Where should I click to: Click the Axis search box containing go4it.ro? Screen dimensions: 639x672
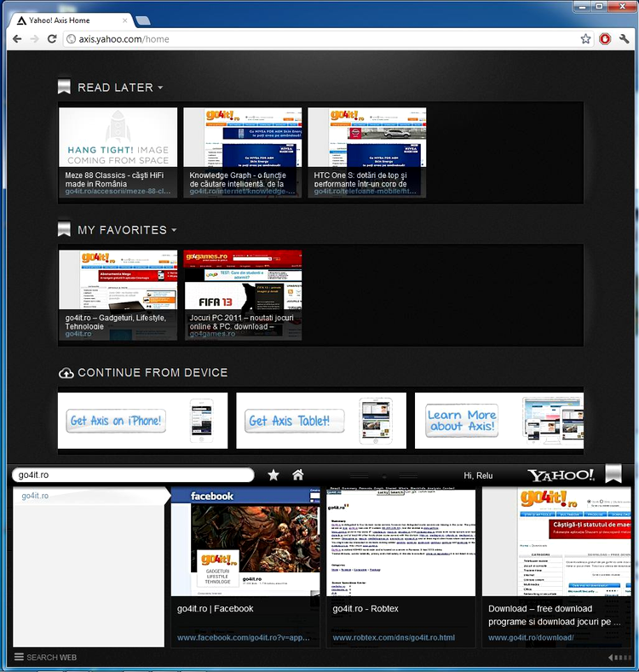click(x=133, y=475)
